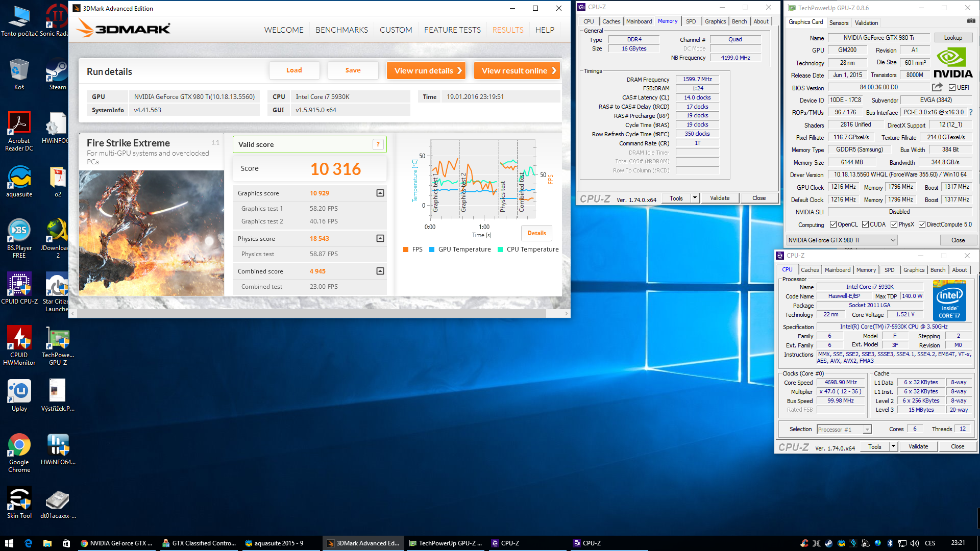Click View result online button

(517, 70)
